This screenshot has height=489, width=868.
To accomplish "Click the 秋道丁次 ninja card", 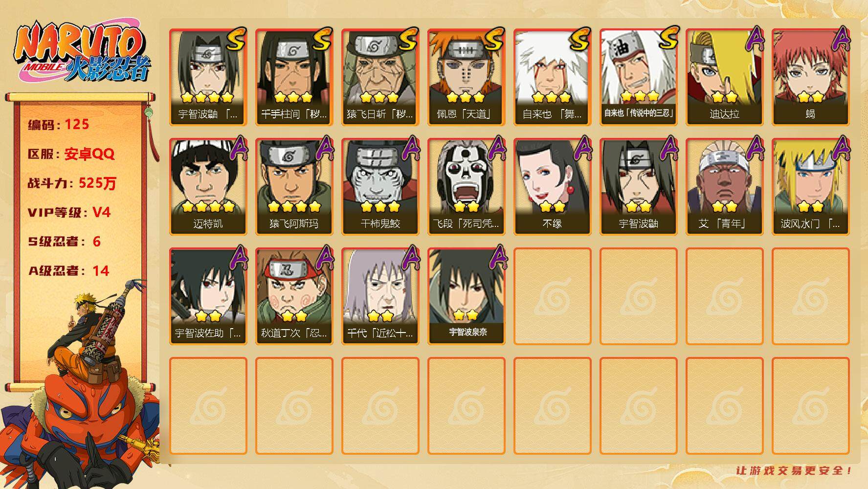I will point(294,296).
